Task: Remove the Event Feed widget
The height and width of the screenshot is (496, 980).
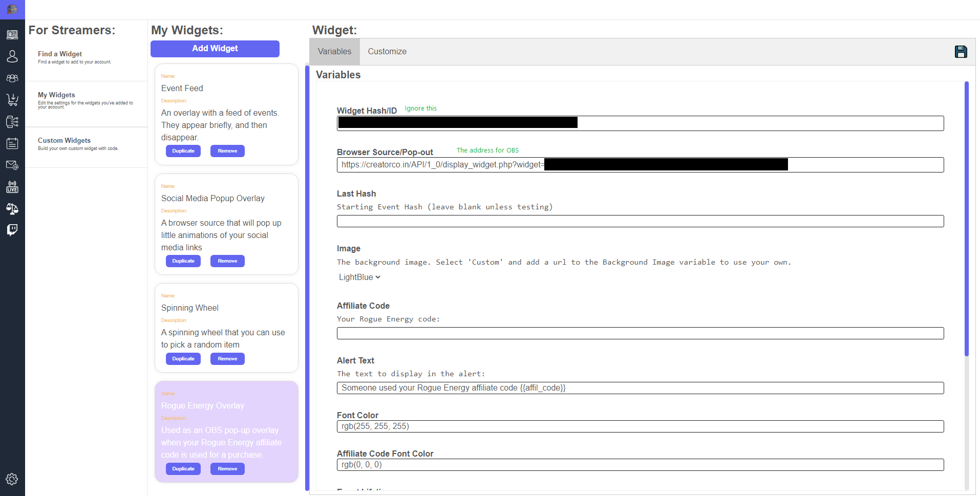Action: click(227, 151)
